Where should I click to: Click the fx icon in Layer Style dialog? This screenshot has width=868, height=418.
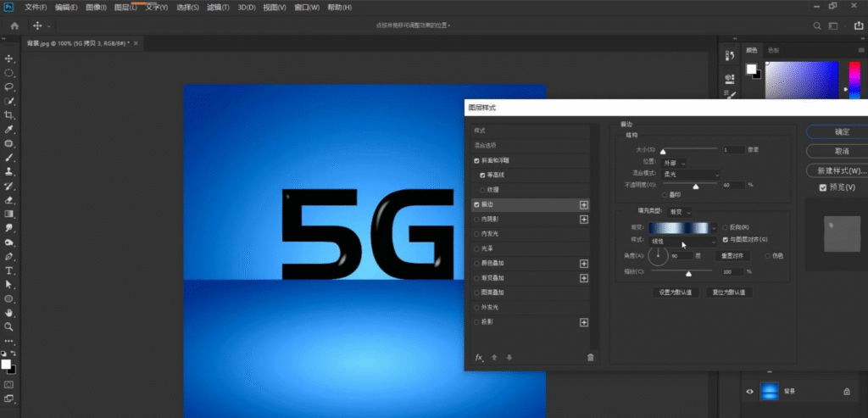480,358
